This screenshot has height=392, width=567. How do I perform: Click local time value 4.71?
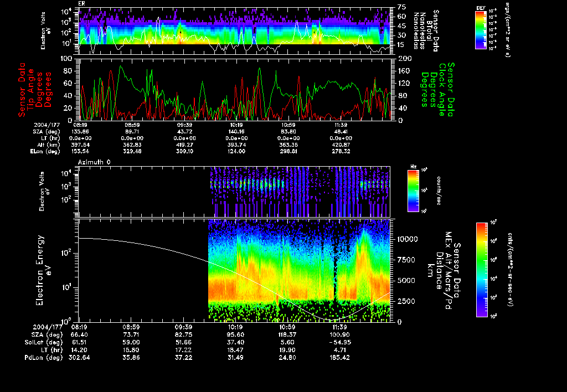coord(339,350)
